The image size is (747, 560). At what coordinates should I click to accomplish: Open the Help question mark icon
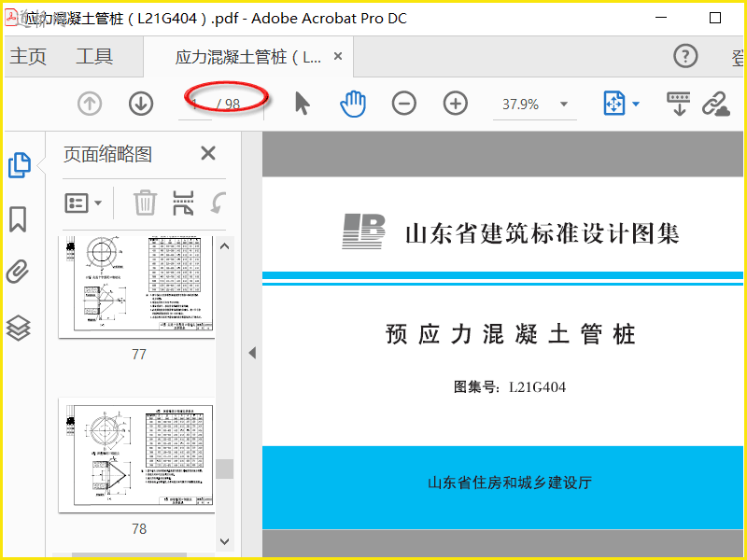[685, 56]
